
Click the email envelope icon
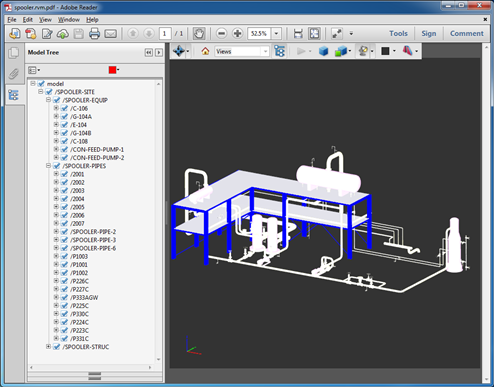coord(111,33)
